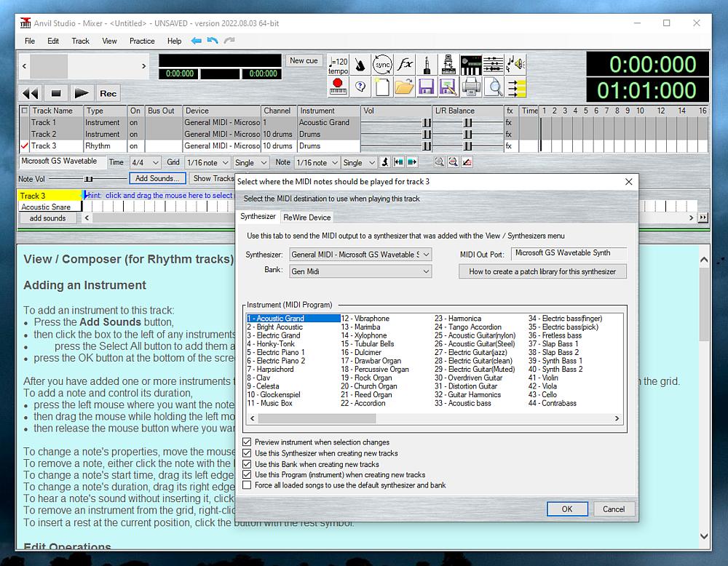Open the Track menu
The width and height of the screenshot is (728, 566).
click(80, 41)
